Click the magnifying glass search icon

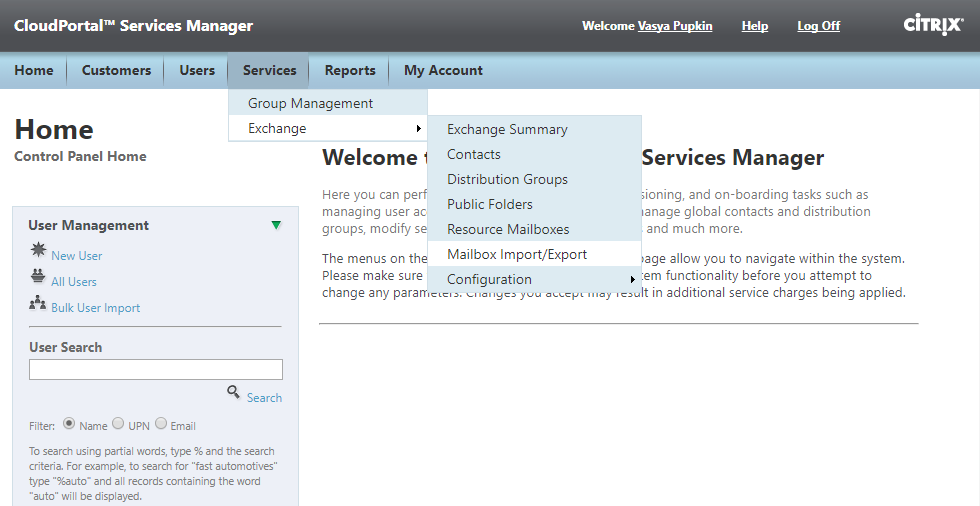pyautogui.click(x=233, y=392)
